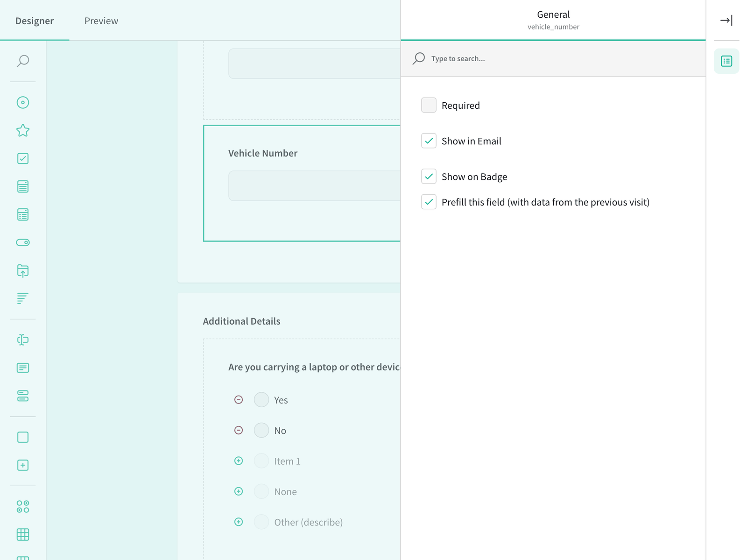Uncheck the Show on Badge checkbox
747x560 pixels.
[x=429, y=177]
